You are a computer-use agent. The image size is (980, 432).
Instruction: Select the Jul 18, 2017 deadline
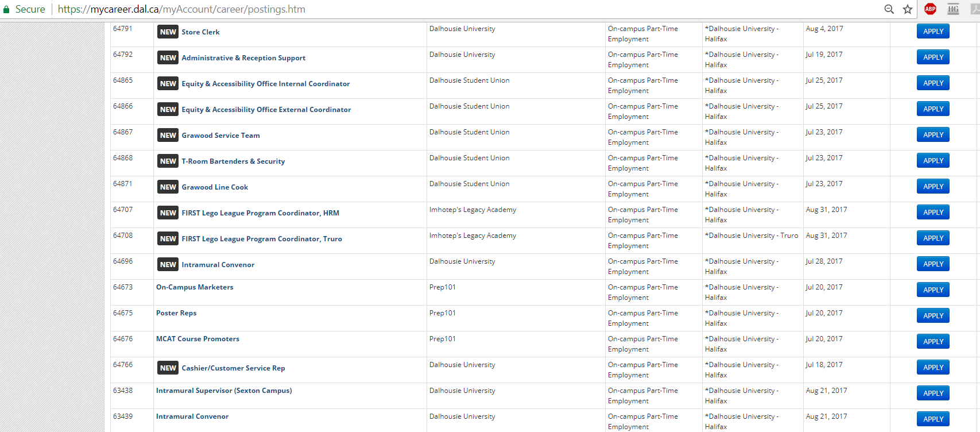pyautogui.click(x=824, y=365)
